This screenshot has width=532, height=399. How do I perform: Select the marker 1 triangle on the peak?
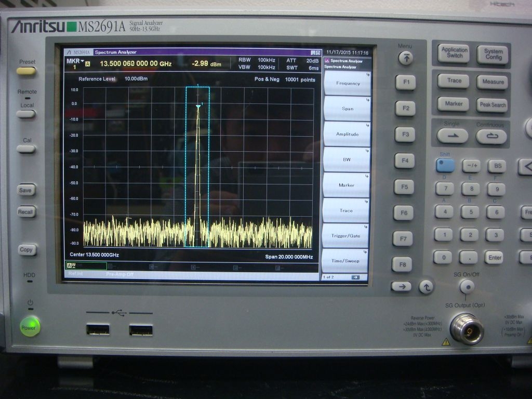click(198, 107)
